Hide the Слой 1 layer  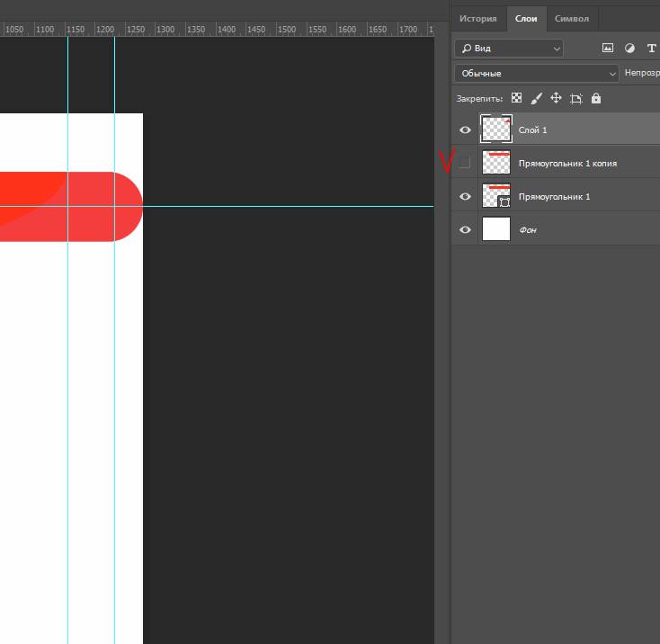coord(465,130)
